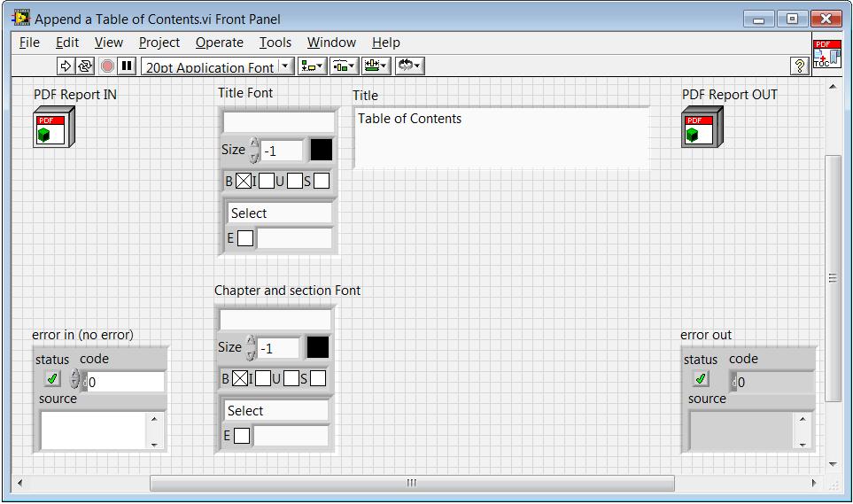Screen dimensions: 853x504
Task: Toggle error in status indicator
Action: coord(53,379)
